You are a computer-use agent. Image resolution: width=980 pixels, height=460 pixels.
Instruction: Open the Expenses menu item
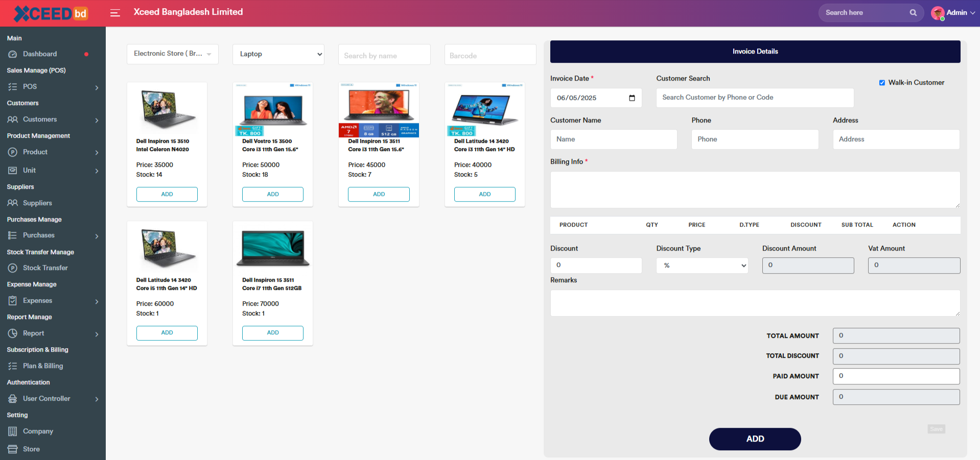[37, 301]
